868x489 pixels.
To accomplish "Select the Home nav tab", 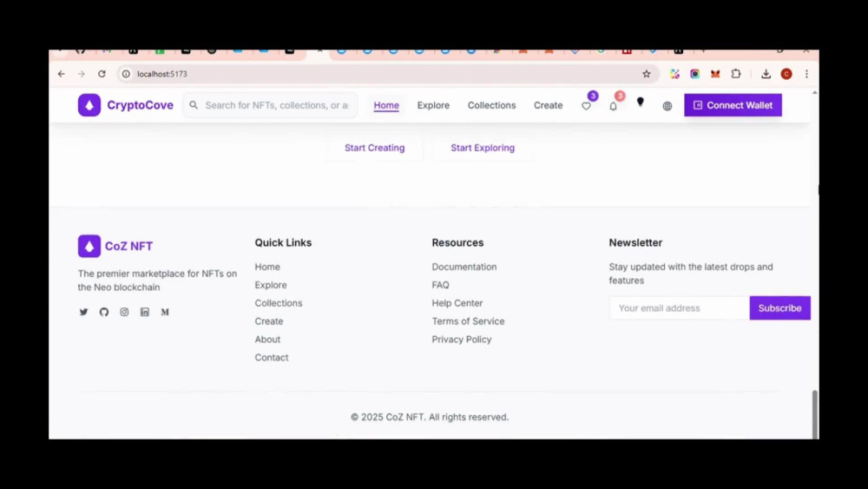I will [386, 105].
